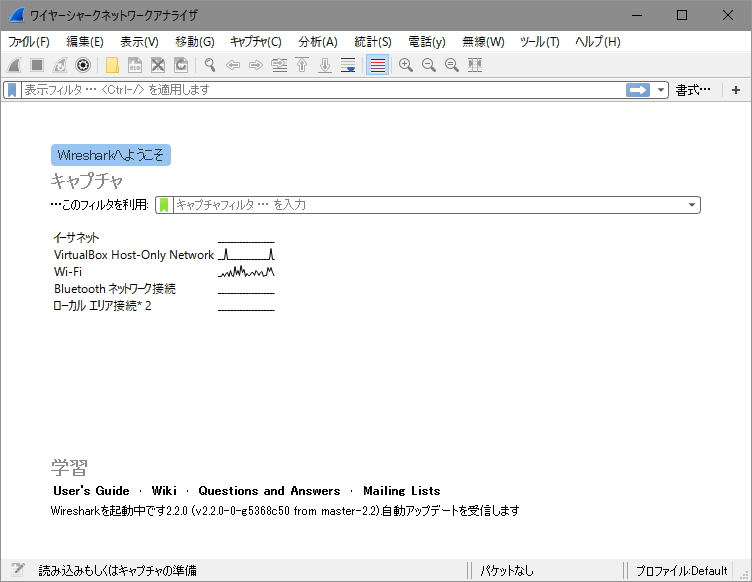Click status bar capture comment pencil icon

point(18,570)
